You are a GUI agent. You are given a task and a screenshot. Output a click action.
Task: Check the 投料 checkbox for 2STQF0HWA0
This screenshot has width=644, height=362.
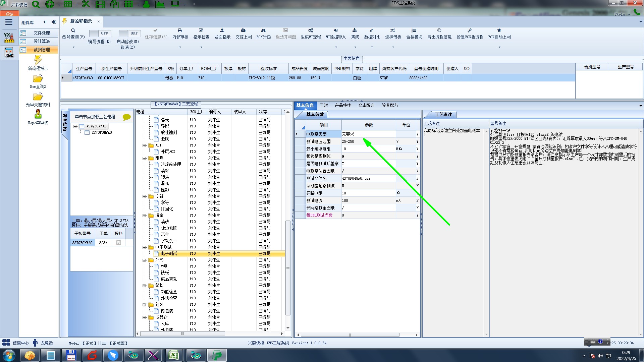coord(118,243)
